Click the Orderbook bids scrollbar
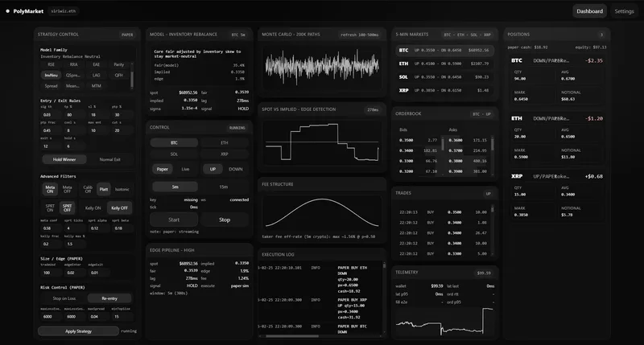This screenshot has width=644, height=345. coord(443,144)
